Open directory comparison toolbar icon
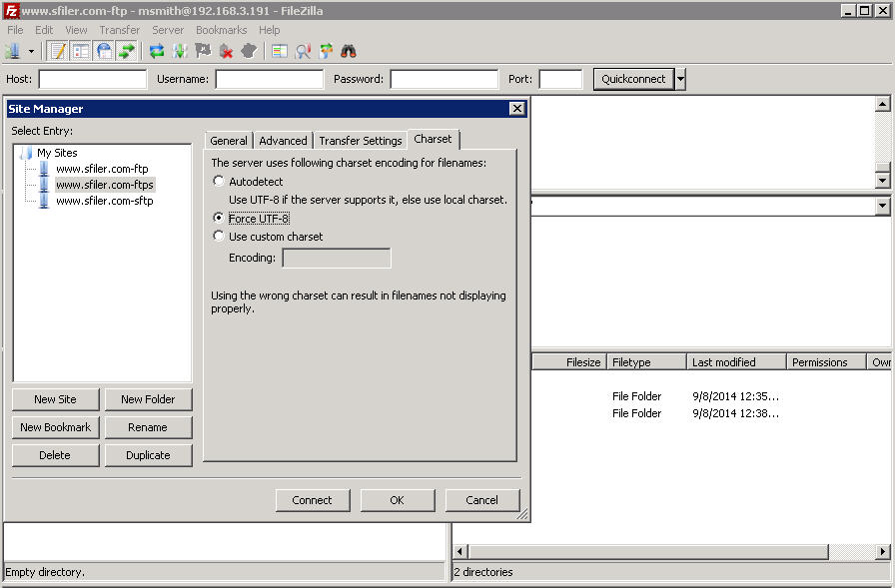Screen dimensions: 895x588 pos(280,51)
